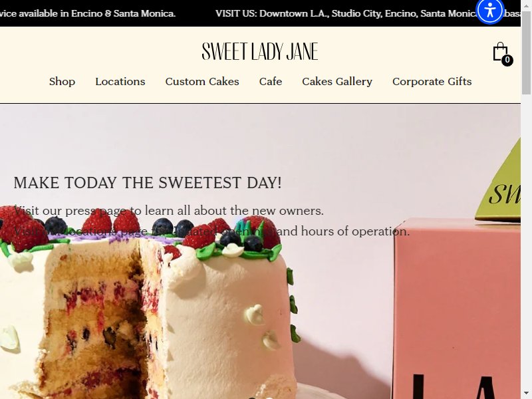Click the vertical scrollbar thumb
The image size is (532, 399).
point(526,52)
